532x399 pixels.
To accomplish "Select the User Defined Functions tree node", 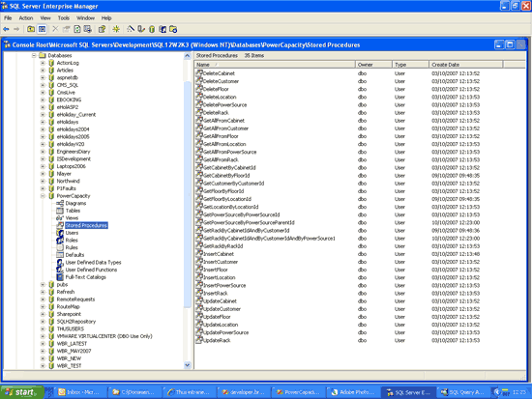I will click(x=91, y=270).
